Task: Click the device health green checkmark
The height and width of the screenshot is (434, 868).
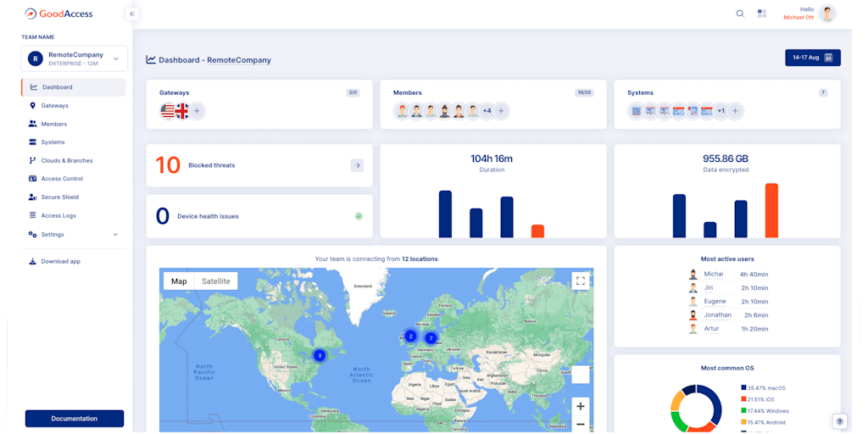Action: coord(359,216)
